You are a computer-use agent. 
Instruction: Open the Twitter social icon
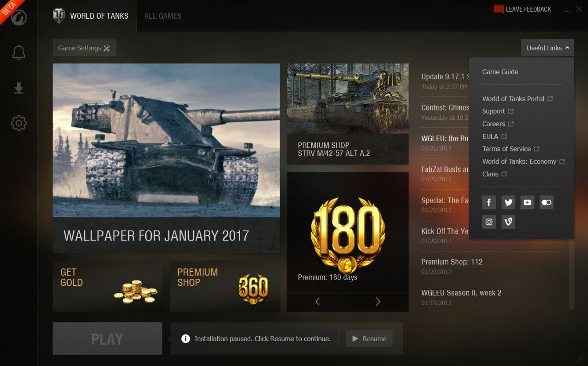(x=508, y=203)
